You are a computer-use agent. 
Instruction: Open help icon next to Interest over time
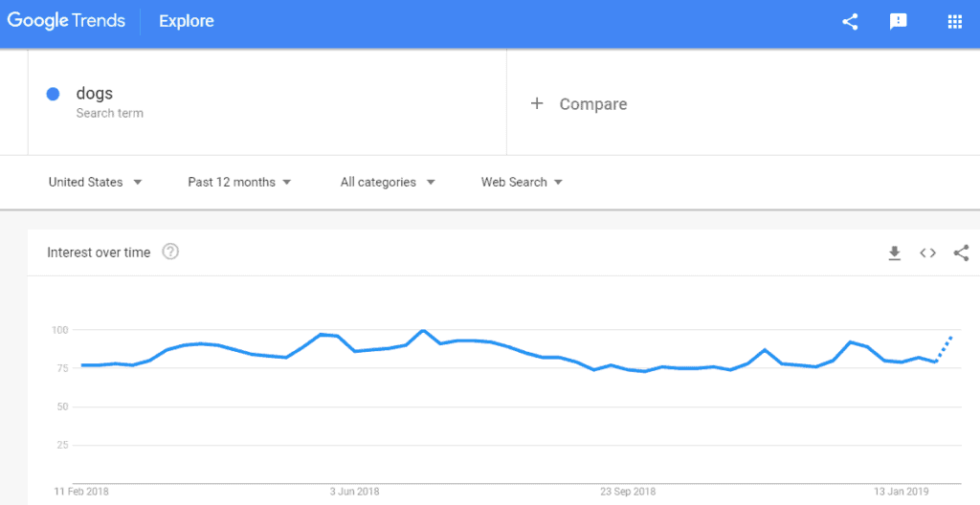pos(170,252)
